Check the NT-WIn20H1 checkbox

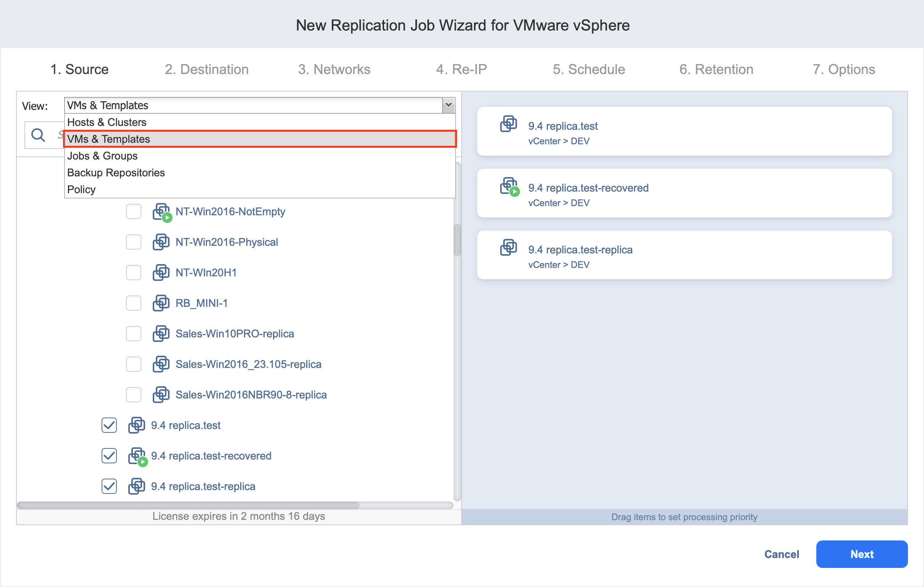point(134,273)
